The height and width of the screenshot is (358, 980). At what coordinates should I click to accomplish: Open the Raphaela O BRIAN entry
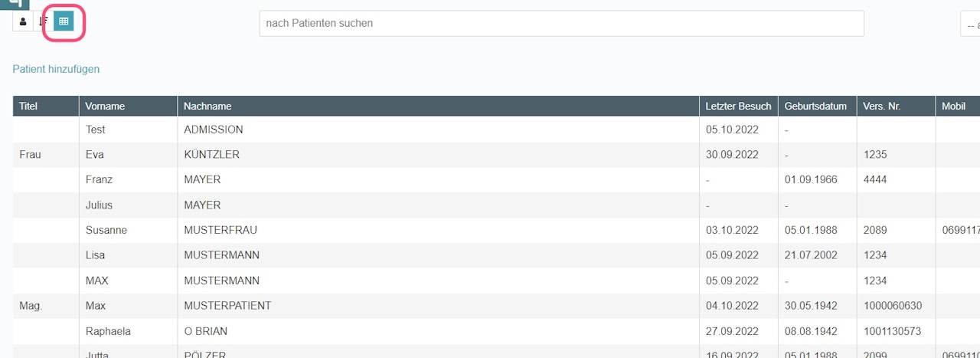[x=205, y=331]
